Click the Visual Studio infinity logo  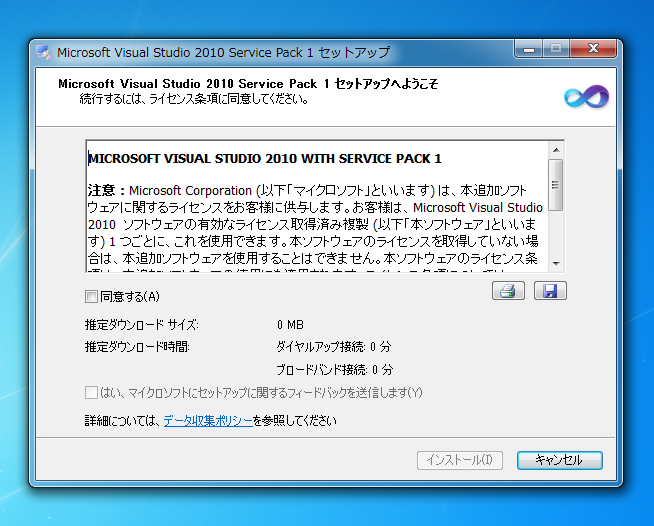586,97
